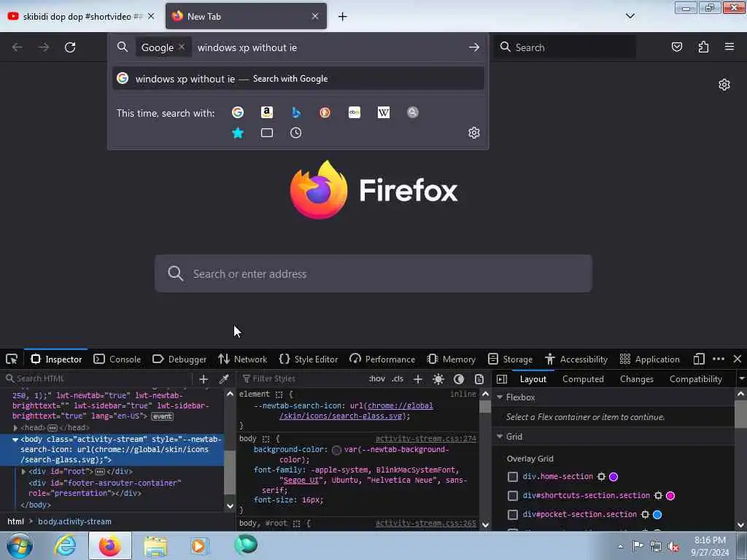747x560 pixels.
Task: Toggle dark color scheme simulation
Action: (459, 379)
